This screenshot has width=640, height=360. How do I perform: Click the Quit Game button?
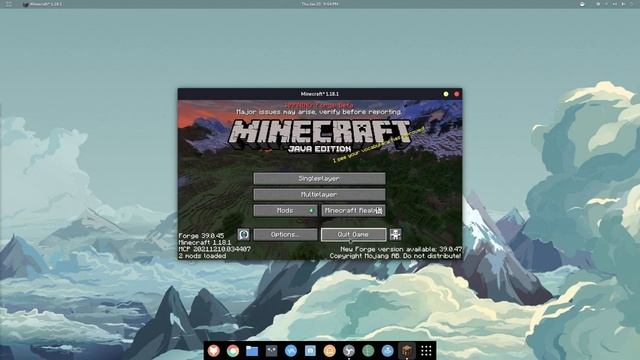(x=353, y=234)
